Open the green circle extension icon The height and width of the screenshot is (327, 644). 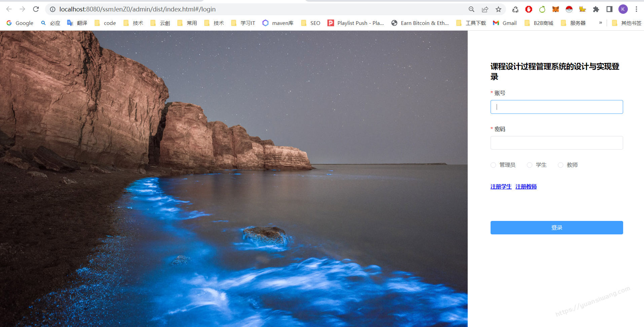coord(542,9)
